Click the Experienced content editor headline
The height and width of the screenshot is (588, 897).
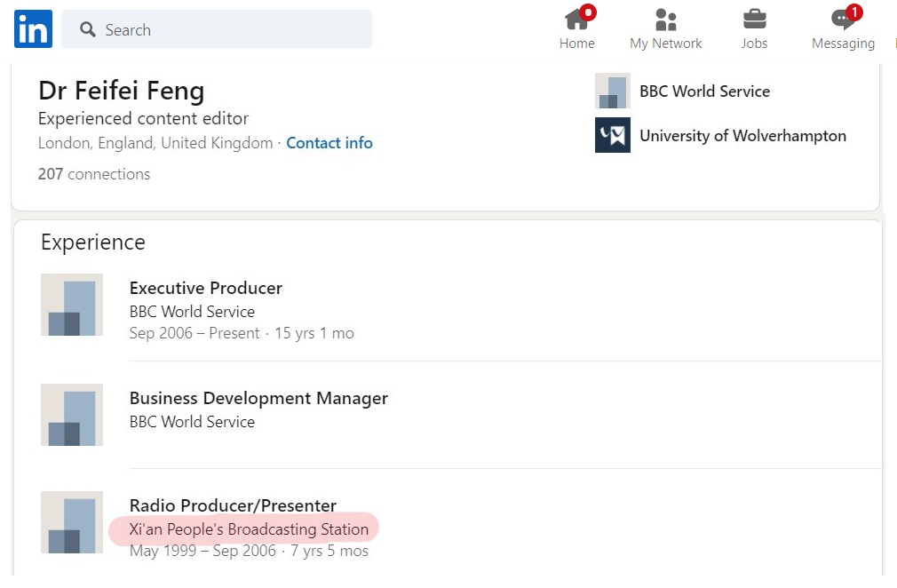tap(144, 119)
